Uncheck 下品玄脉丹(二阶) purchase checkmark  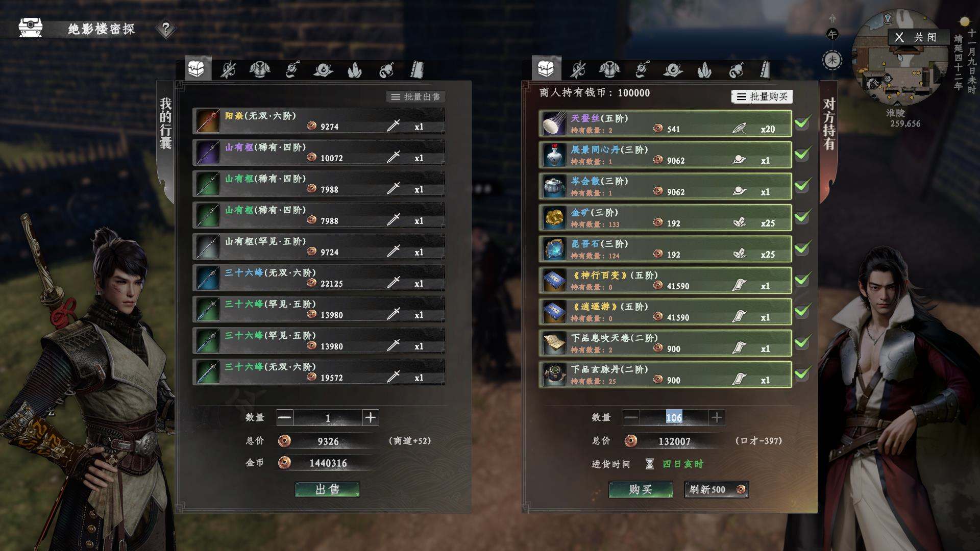(x=803, y=374)
